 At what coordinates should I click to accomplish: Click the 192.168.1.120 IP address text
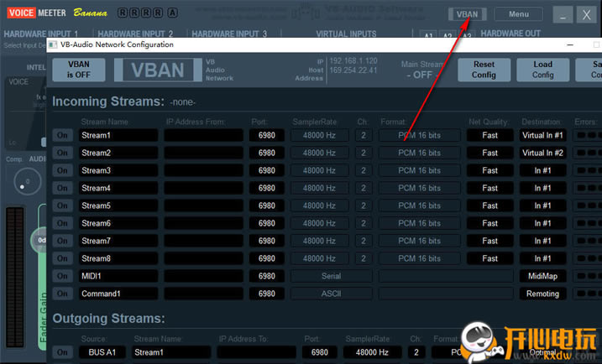(x=353, y=61)
